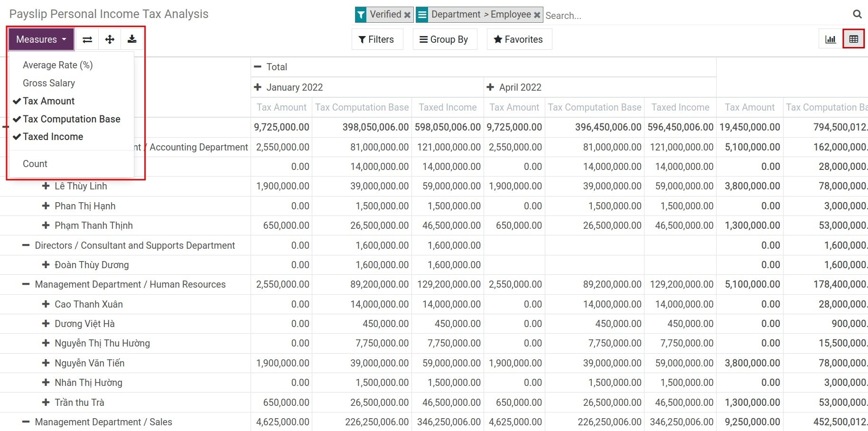Select Gross Salary in the Measures menu
The height and width of the screenshot is (431, 868).
point(49,83)
